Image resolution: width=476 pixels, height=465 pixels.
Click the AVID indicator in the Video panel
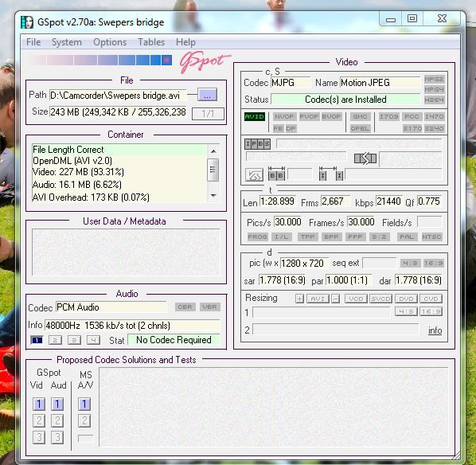pos(255,116)
